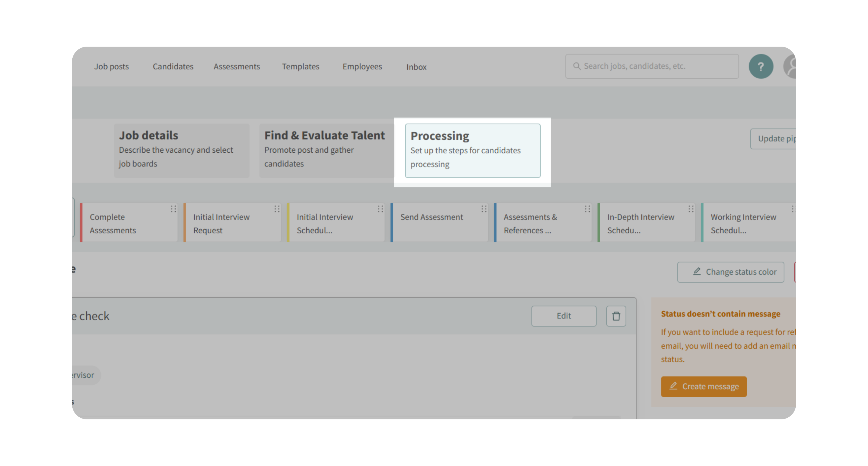Viewport: 868px width, 466px height.
Task: Switch to the Job details step
Action: point(181,150)
